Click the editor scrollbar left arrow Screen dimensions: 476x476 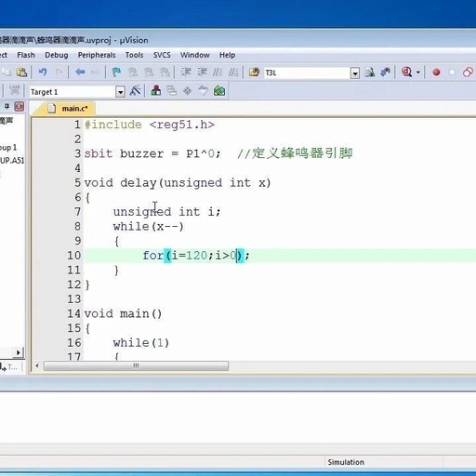coord(37,366)
